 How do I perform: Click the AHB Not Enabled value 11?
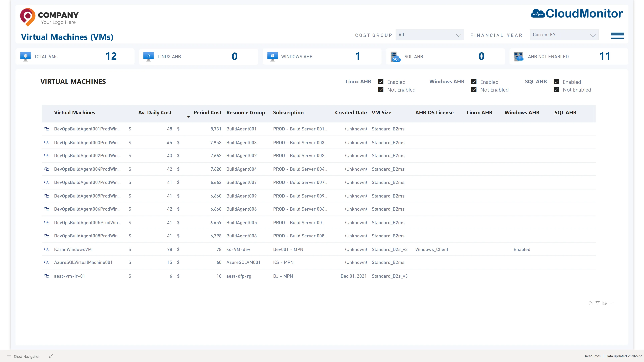(x=605, y=56)
